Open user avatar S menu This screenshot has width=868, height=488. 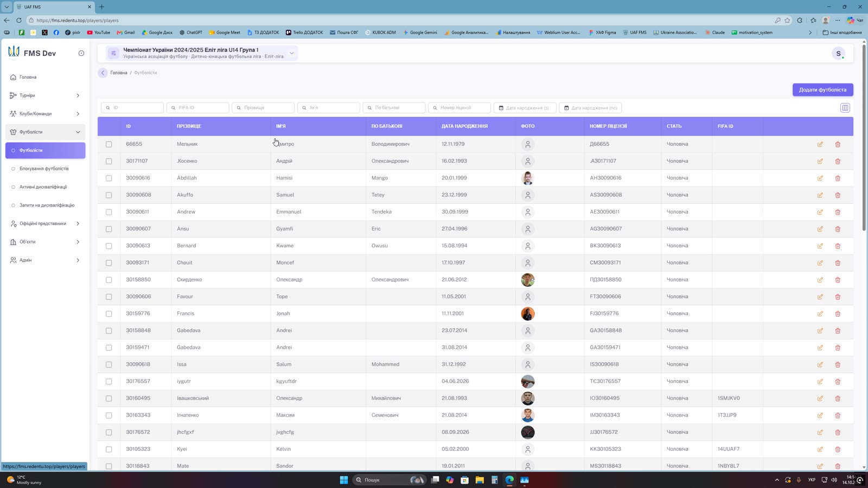838,53
